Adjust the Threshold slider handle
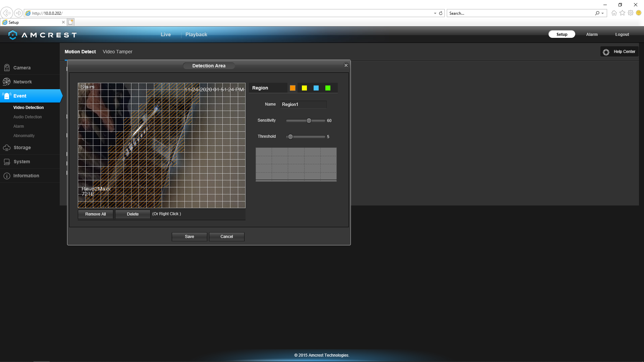The image size is (644, 362). click(290, 137)
